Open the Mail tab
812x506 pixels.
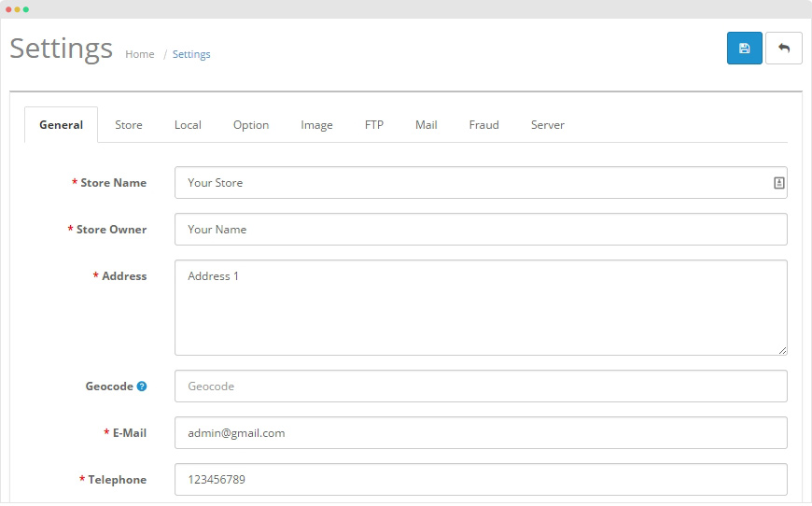[x=427, y=125]
